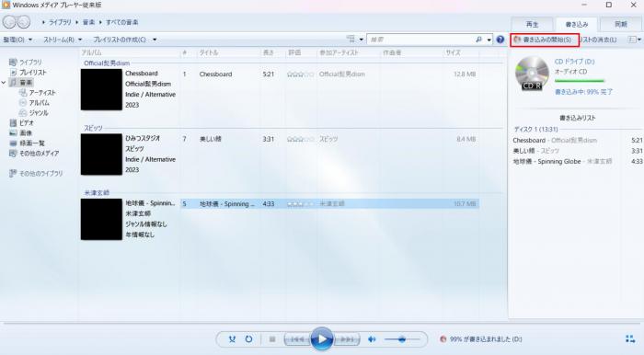Click the view options icon
The image size is (644, 355).
[x=351, y=40]
